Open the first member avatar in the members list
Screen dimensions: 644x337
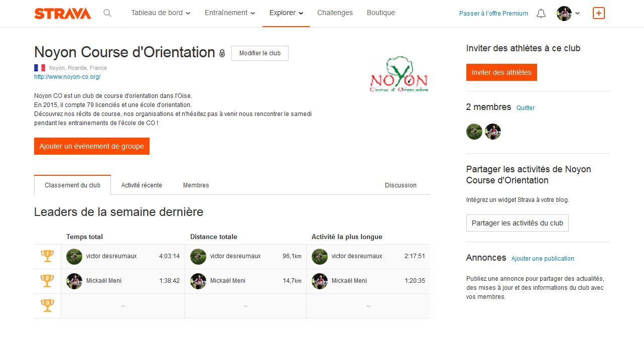(474, 132)
